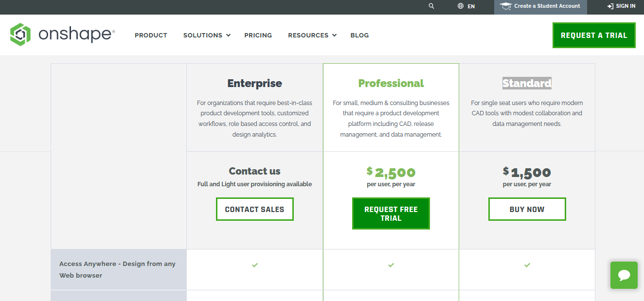Click the Professional checkmark for Access Anywhere

(391, 265)
